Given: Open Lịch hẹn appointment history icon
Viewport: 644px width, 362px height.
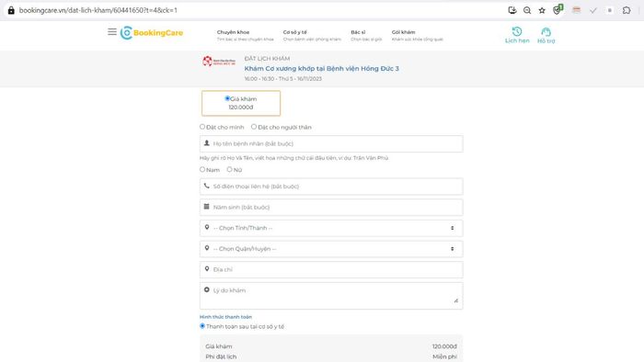Looking at the screenshot, I should tap(517, 35).
